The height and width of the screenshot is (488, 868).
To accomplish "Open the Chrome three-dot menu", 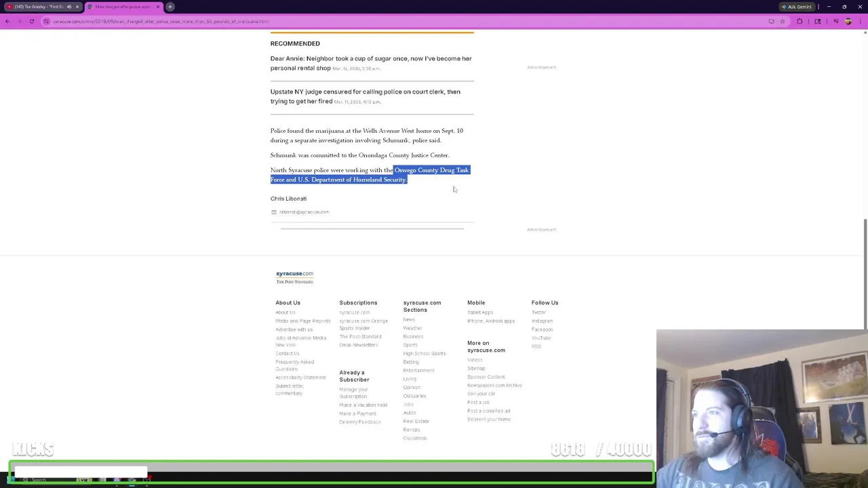I will click(861, 21).
